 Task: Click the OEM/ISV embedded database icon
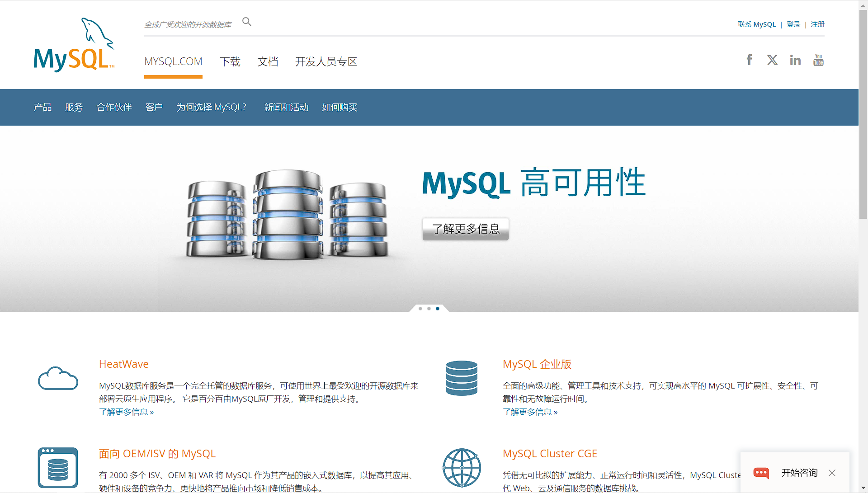point(58,468)
